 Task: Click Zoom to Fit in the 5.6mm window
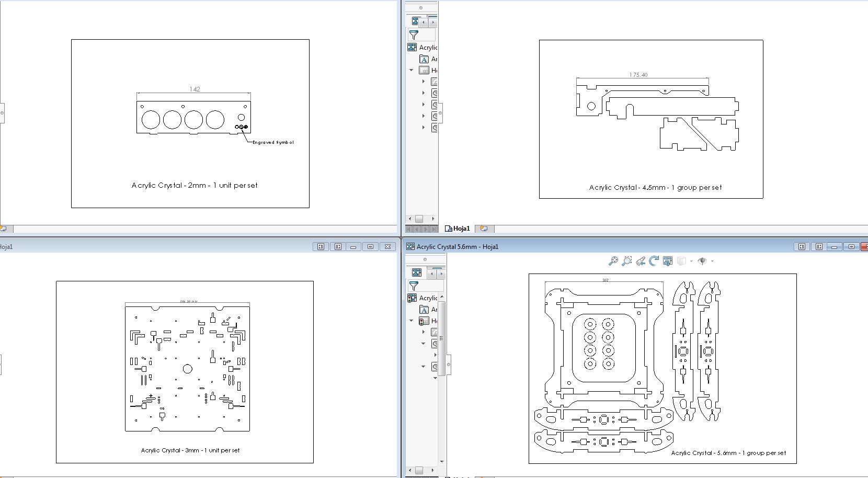[613, 261]
